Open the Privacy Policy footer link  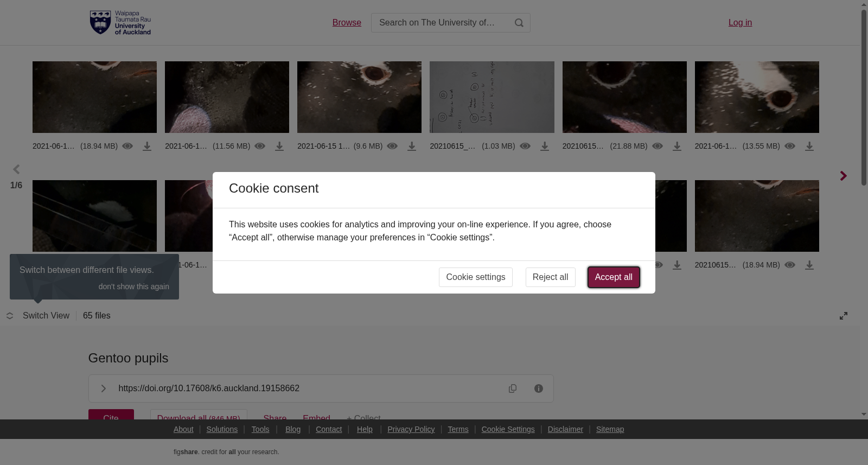click(x=411, y=429)
